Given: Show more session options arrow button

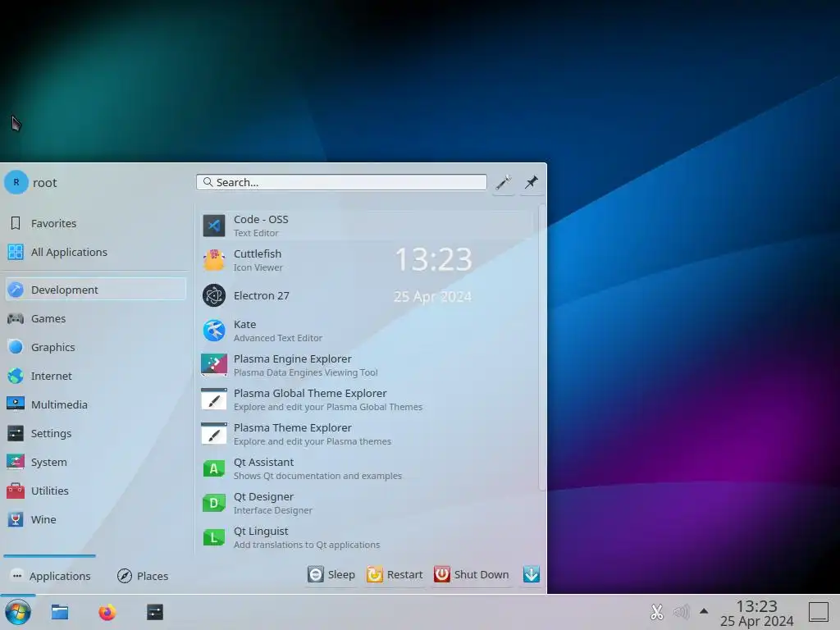Looking at the screenshot, I should (x=531, y=574).
